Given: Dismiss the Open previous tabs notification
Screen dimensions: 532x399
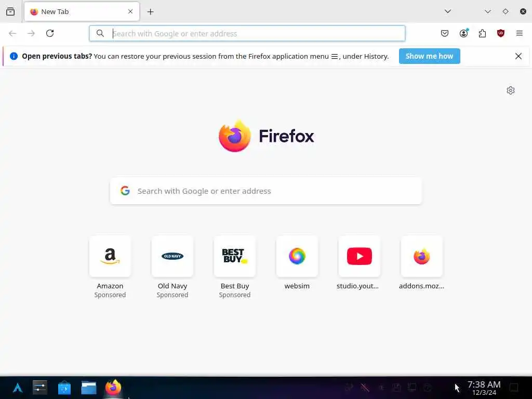Looking at the screenshot, I should pos(518,56).
